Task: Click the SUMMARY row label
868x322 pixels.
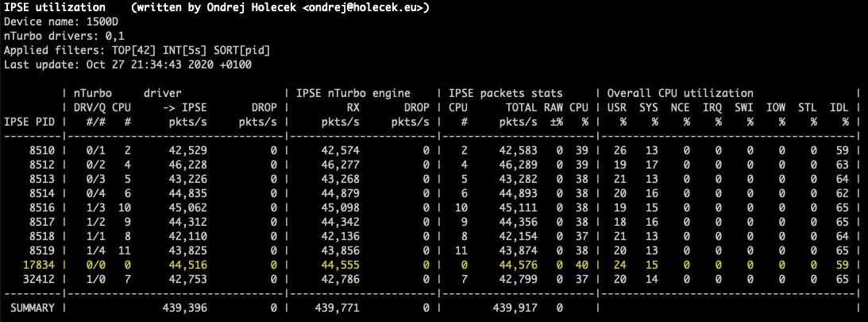Action: [x=31, y=307]
